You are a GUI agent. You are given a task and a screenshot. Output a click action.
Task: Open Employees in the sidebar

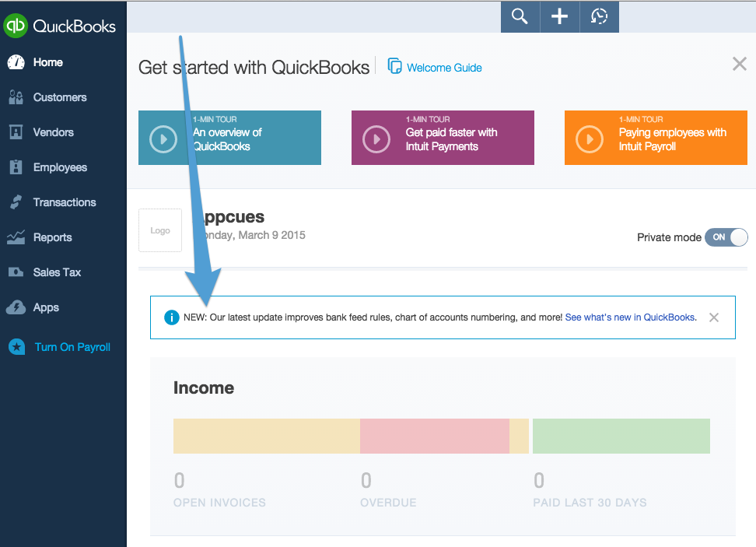pyautogui.click(x=60, y=167)
